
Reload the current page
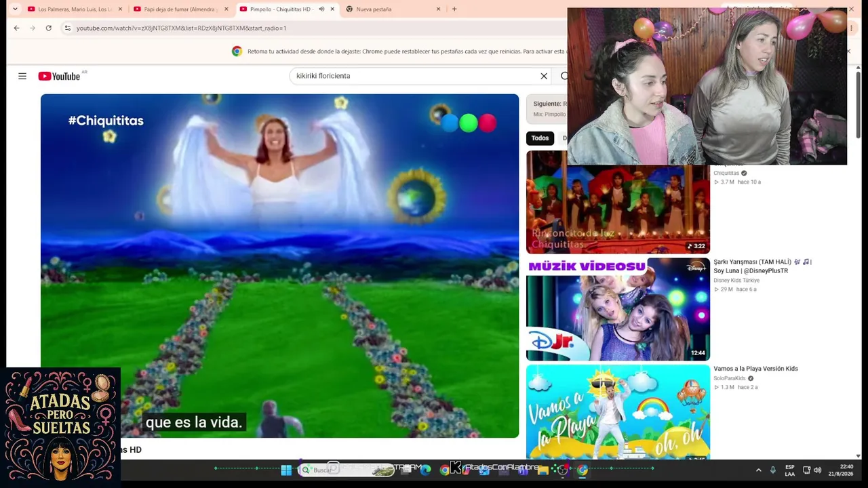49,28
